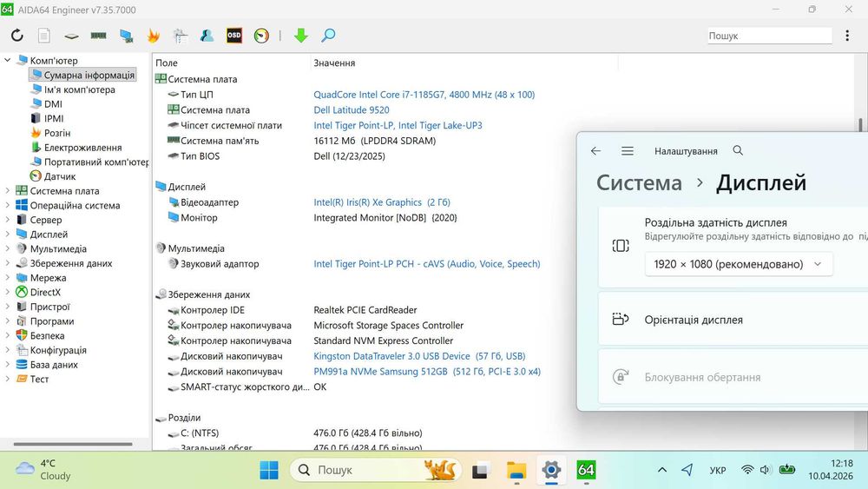Select the База даних tree item

coord(54,365)
